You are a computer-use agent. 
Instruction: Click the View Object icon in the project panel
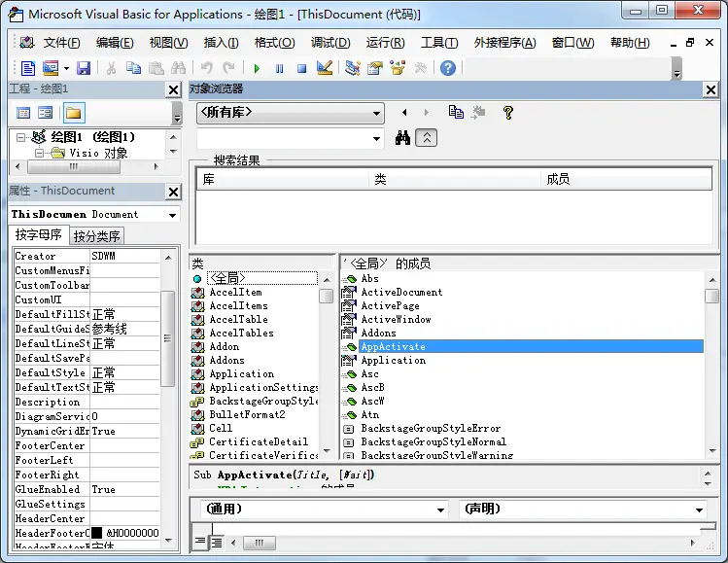coord(45,113)
